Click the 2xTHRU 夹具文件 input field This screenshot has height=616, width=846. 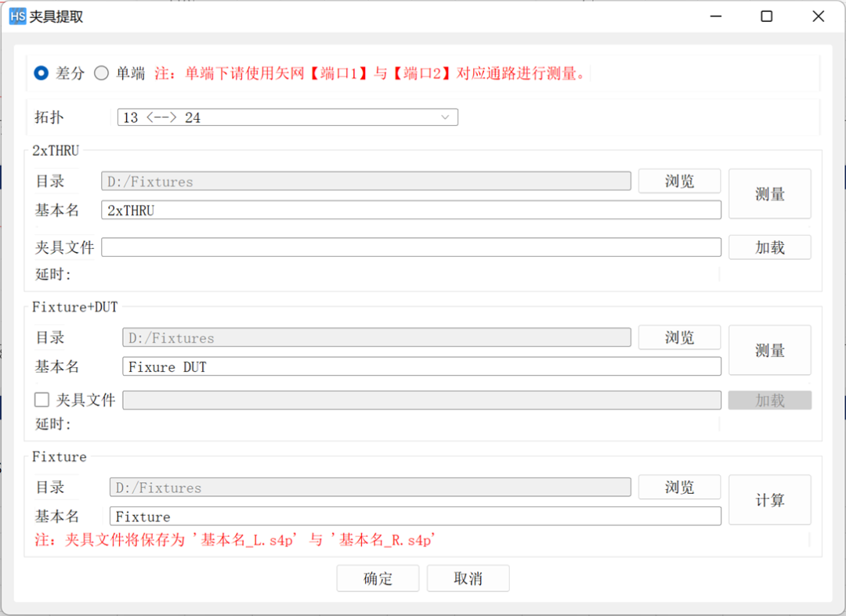[410, 247]
